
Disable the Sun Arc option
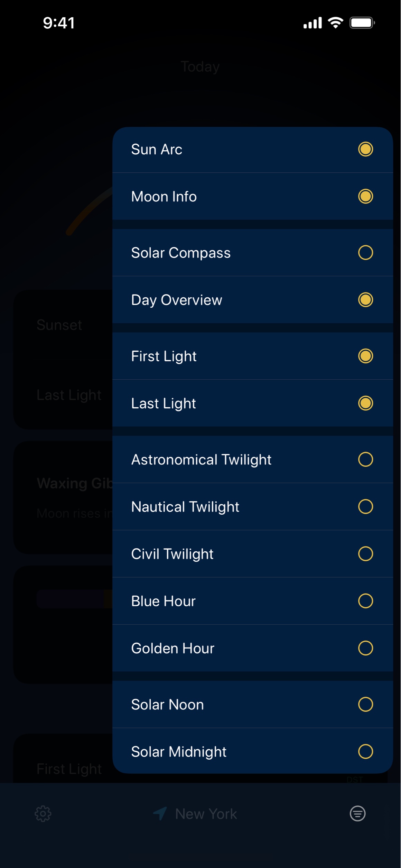pyautogui.click(x=365, y=150)
